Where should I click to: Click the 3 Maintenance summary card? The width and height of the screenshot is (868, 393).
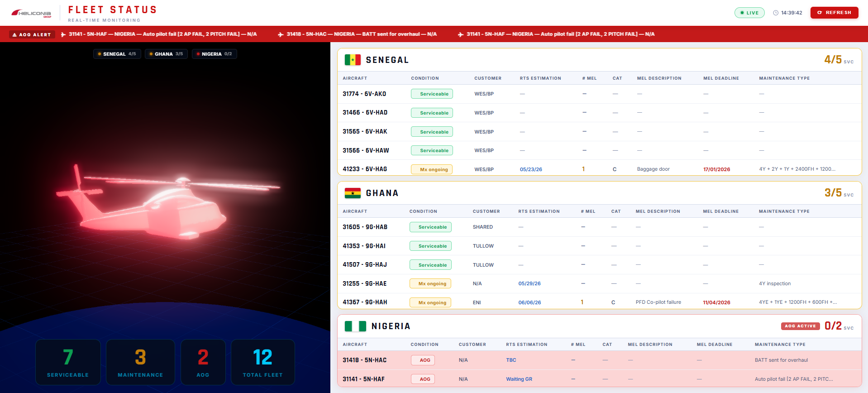[x=140, y=362]
